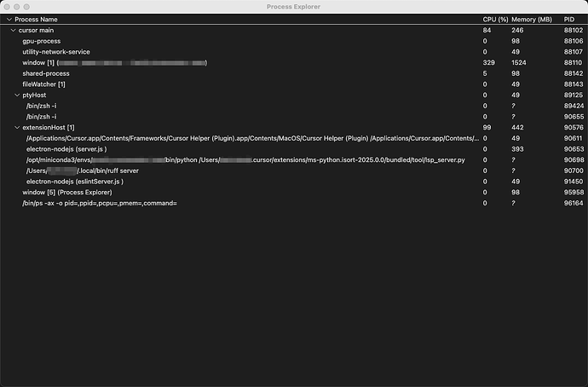The width and height of the screenshot is (588, 387).
Task: Click PID 88107
Action: point(574,52)
